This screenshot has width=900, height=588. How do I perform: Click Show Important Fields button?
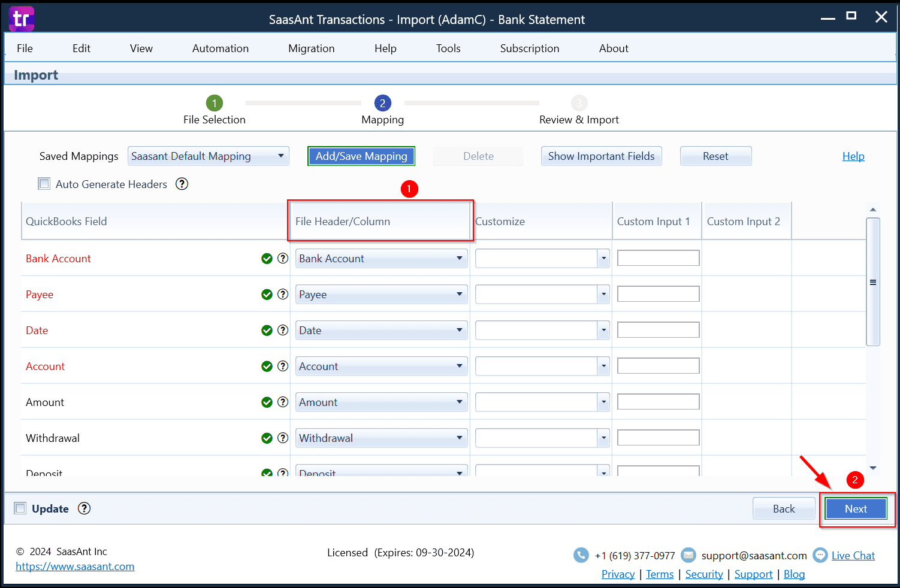(602, 156)
